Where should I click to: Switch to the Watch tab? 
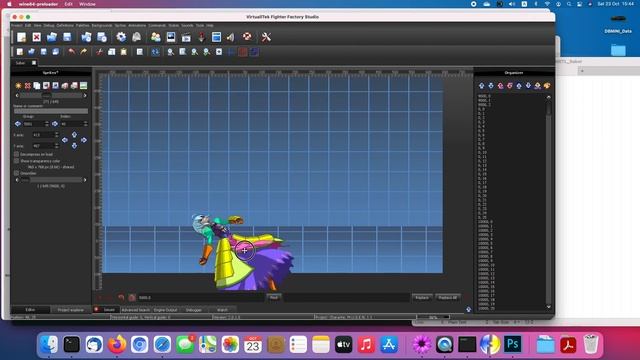(222, 310)
